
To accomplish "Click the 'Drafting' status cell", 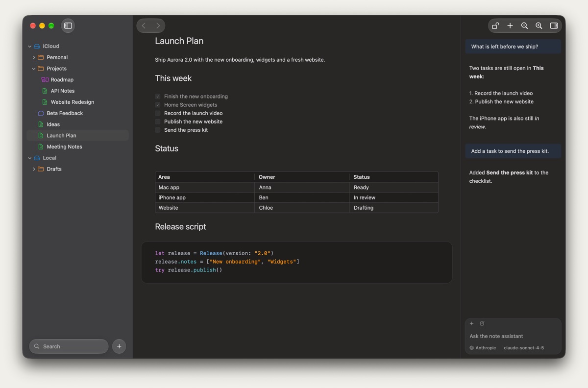I will pos(394,208).
